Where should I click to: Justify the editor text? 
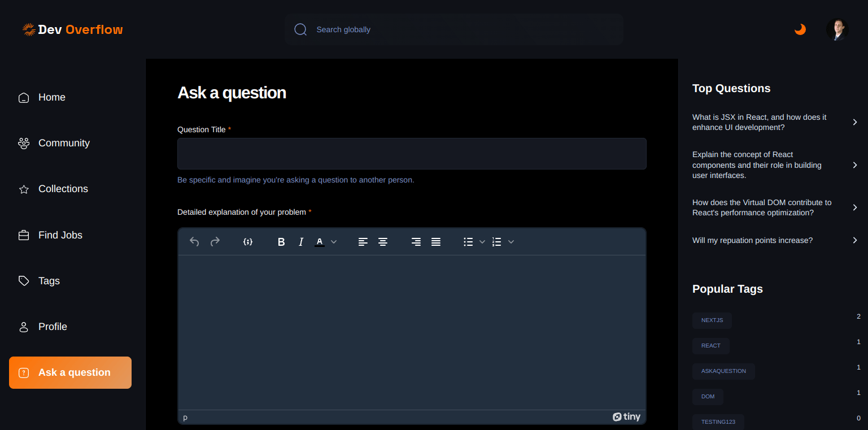tap(436, 242)
